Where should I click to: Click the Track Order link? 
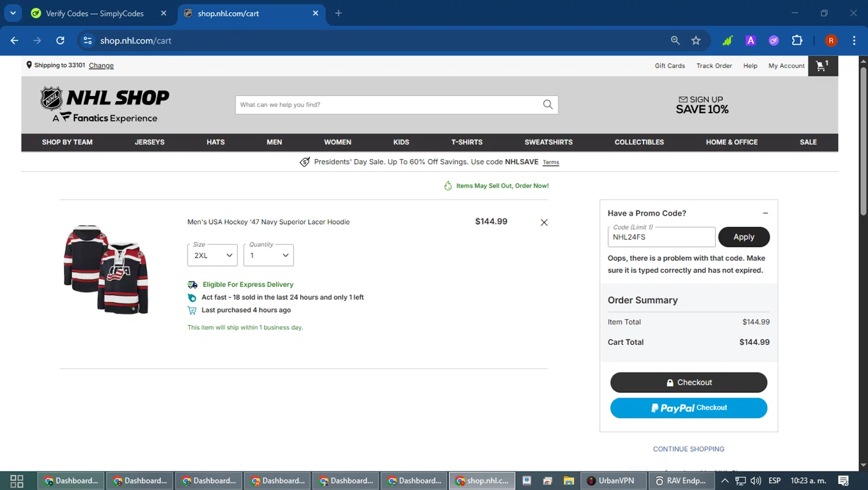point(714,66)
